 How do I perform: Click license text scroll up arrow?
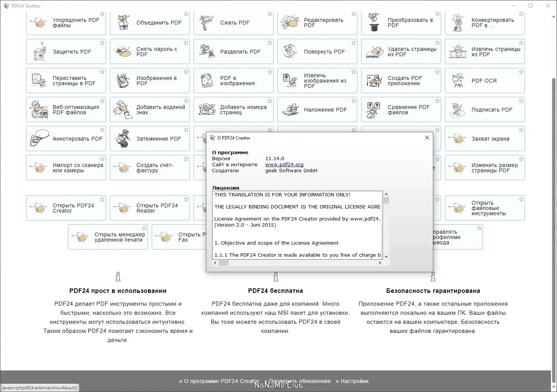pyautogui.click(x=386, y=194)
